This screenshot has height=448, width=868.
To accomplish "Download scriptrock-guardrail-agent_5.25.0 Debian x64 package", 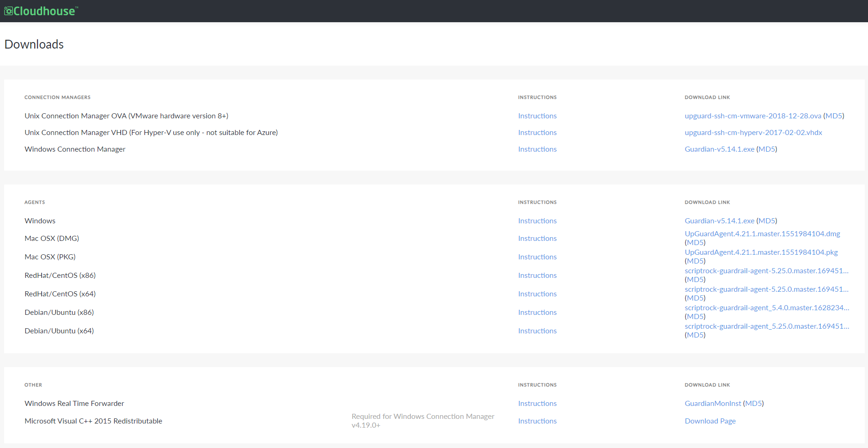I will pyautogui.click(x=767, y=326).
